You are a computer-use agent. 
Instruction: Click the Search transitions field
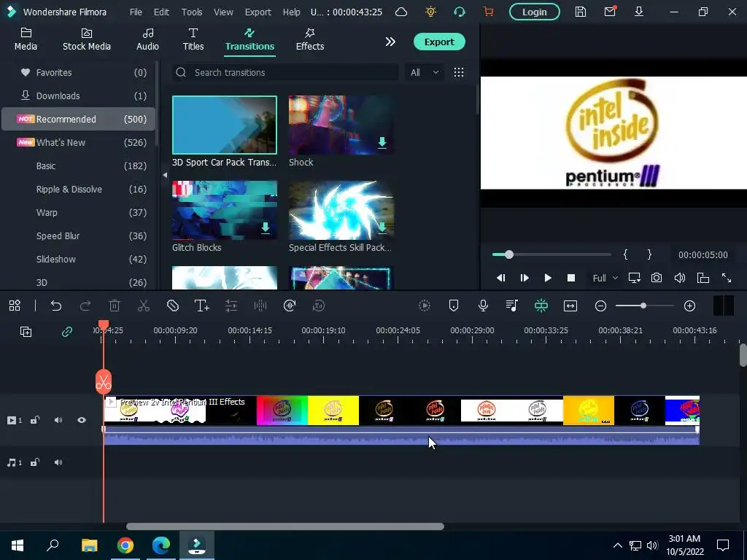coord(285,72)
